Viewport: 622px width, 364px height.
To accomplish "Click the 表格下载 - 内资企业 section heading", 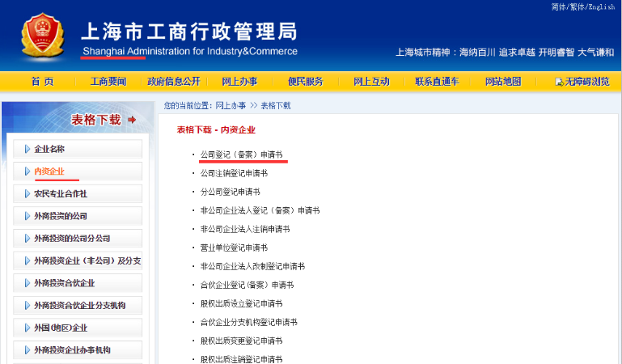I will tap(216, 130).
